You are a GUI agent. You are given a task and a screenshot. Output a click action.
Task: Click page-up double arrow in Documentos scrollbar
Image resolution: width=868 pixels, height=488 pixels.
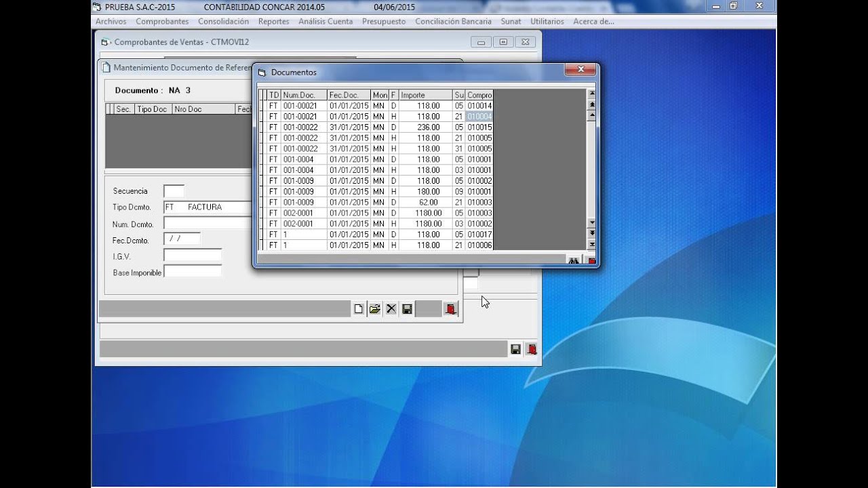pyautogui.click(x=591, y=104)
